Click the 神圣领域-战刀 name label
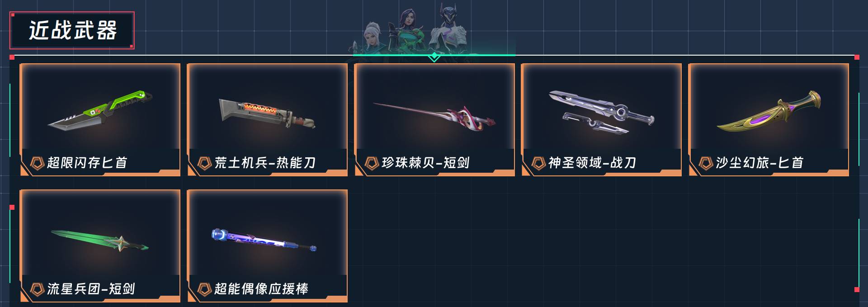The height and width of the screenshot is (307, 868). 592,163
